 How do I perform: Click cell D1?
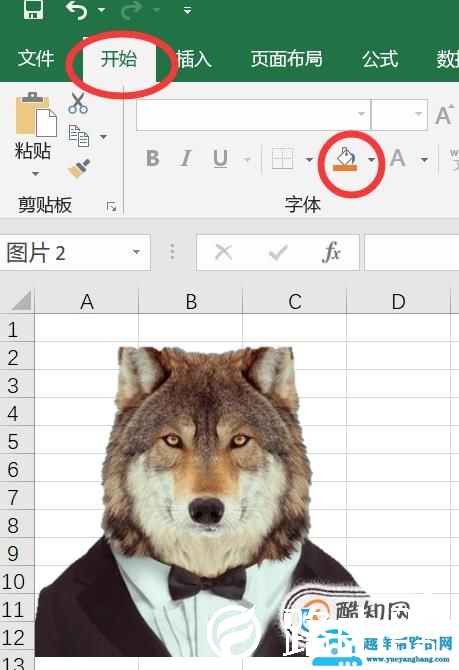(x=398, y=328)
